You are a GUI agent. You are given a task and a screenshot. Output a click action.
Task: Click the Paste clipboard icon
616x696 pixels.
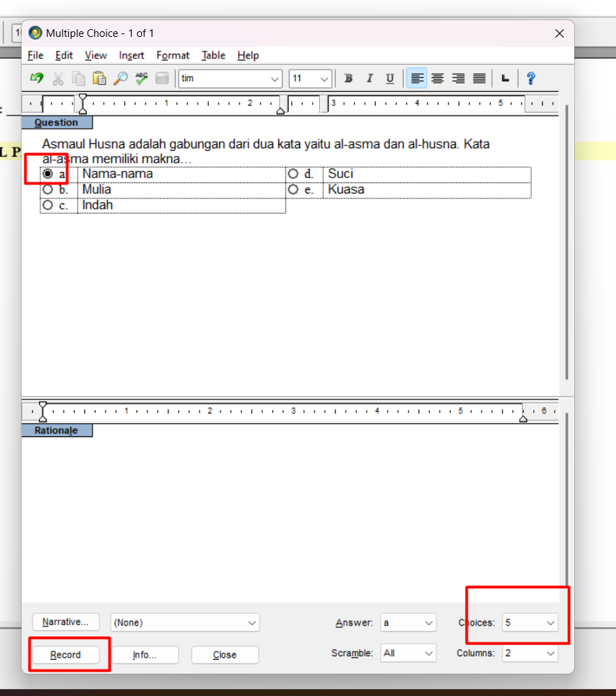click(100, 79)
